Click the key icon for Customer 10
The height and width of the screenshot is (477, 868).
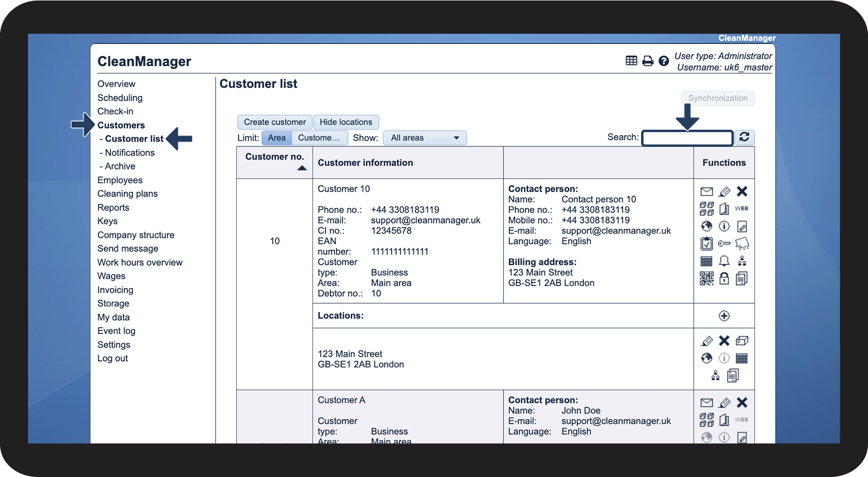[x=724, y=244]
